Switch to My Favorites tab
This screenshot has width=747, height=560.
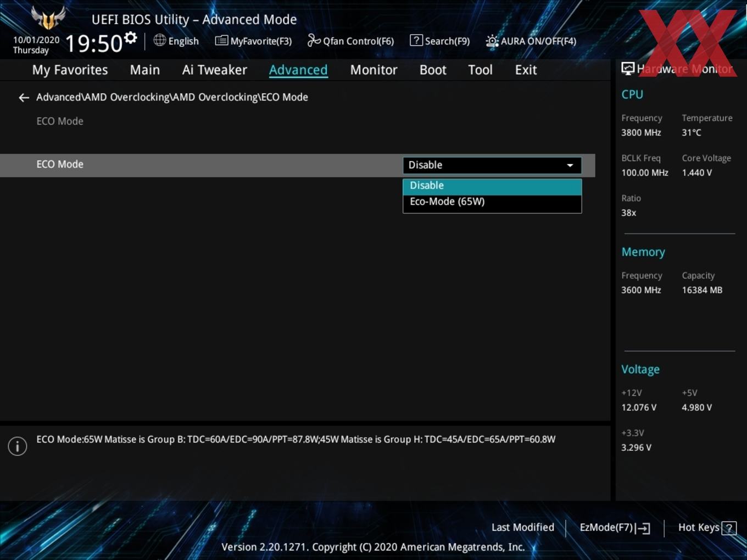(70, 70)
